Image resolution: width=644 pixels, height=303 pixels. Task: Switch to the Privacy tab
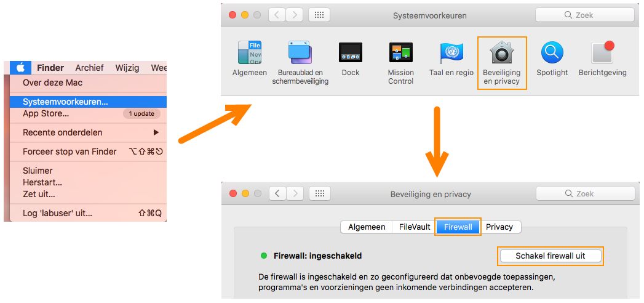499,227
